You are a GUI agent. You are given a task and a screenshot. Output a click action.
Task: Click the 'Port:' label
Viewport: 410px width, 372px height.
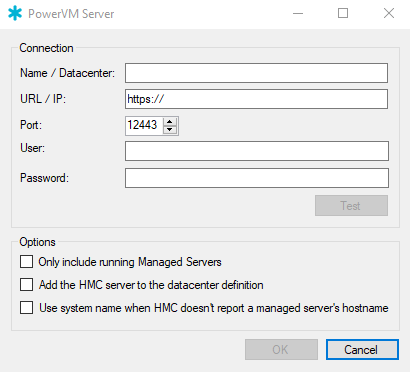coord(31,125)
